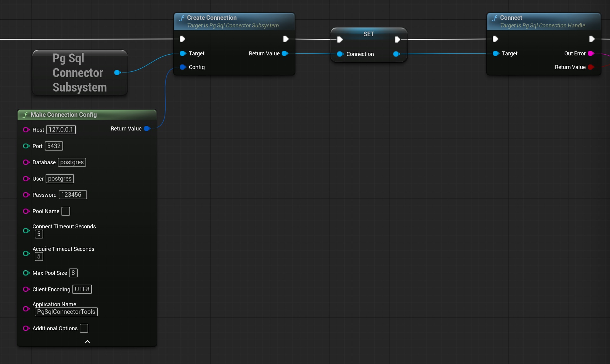610x364 pixels.
Task: Click the Port input pin
Action: tap(26, 146)
